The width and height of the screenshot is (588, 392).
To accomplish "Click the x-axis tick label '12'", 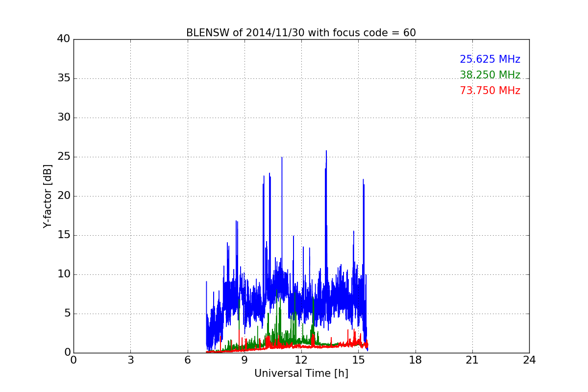I will click(x=301, y=360).
